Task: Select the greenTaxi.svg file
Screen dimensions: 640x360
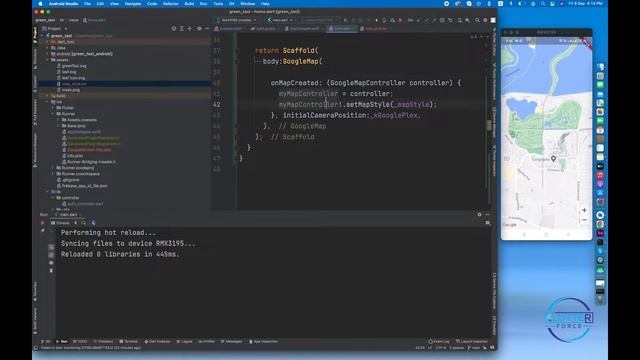Action: [71, 66]
